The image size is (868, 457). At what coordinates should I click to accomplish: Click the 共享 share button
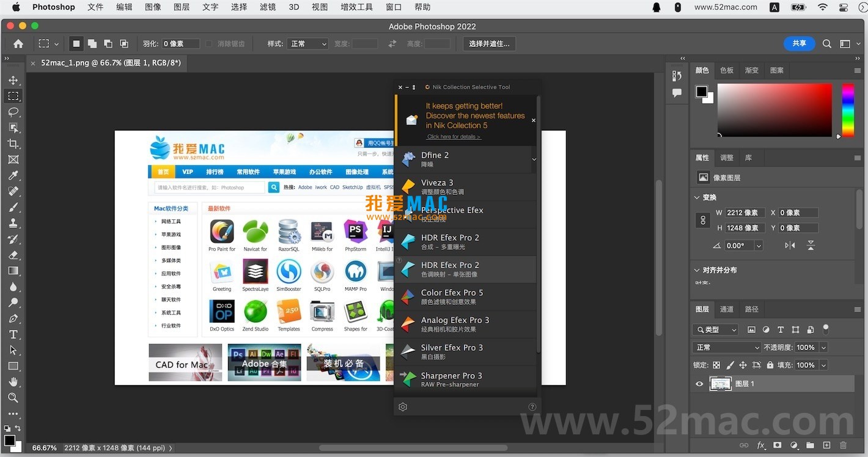pos(799,43)
